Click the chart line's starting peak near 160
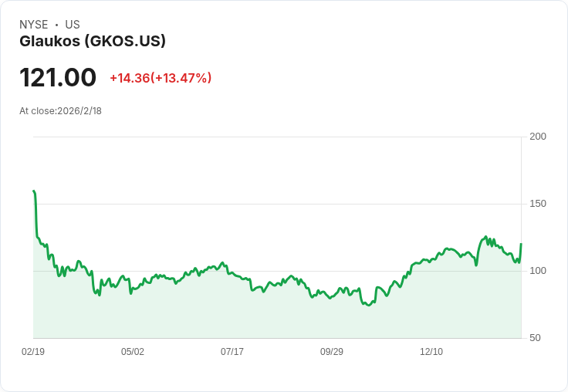This screenshot has width=568, height=392. (x=34, y=191)
